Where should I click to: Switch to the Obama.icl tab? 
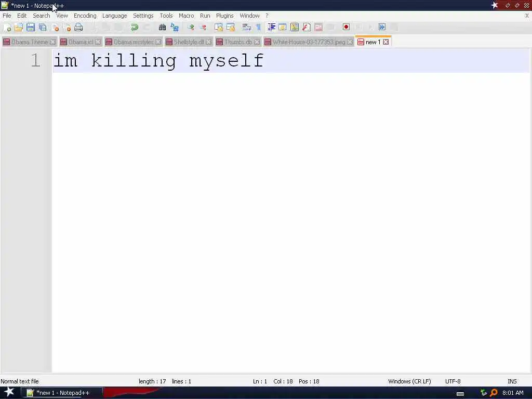81,42
